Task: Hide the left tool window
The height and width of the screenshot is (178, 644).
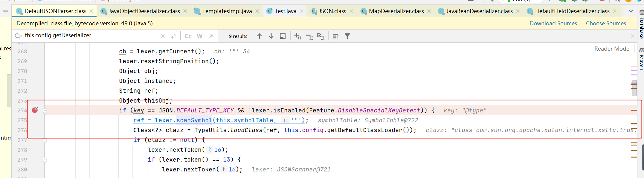Action: click(x=5, y=11)
